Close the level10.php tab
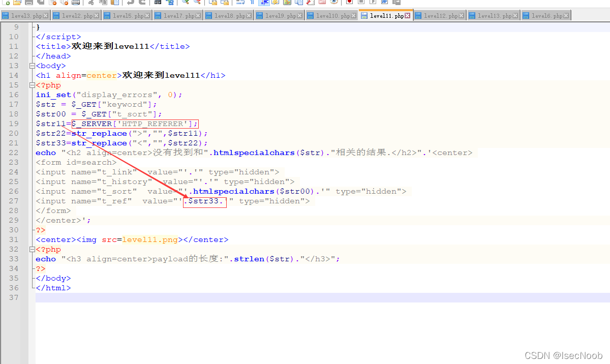The height and width of the screenshot is (364, 610). point(354,16)
